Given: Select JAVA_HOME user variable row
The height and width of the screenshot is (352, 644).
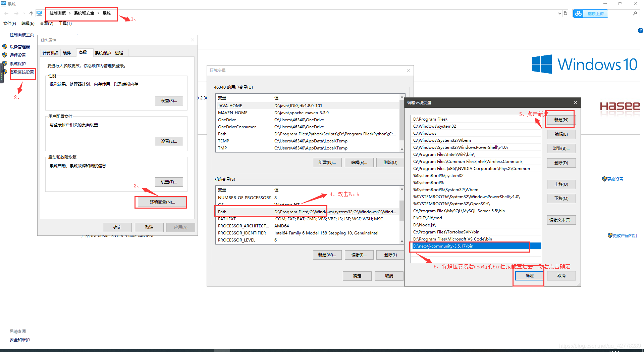Looking at the screenshot, I should pyautogui.click(x=307, y=105).
